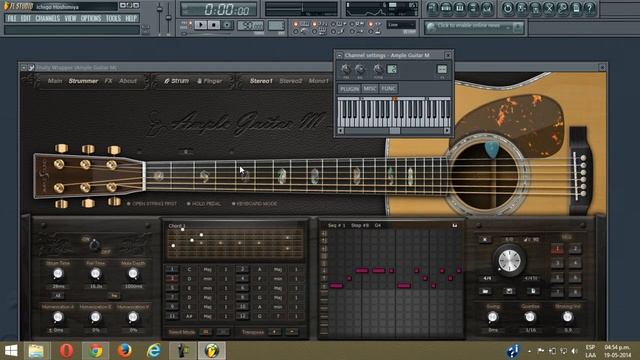Open the TOOLS menu

113,18
